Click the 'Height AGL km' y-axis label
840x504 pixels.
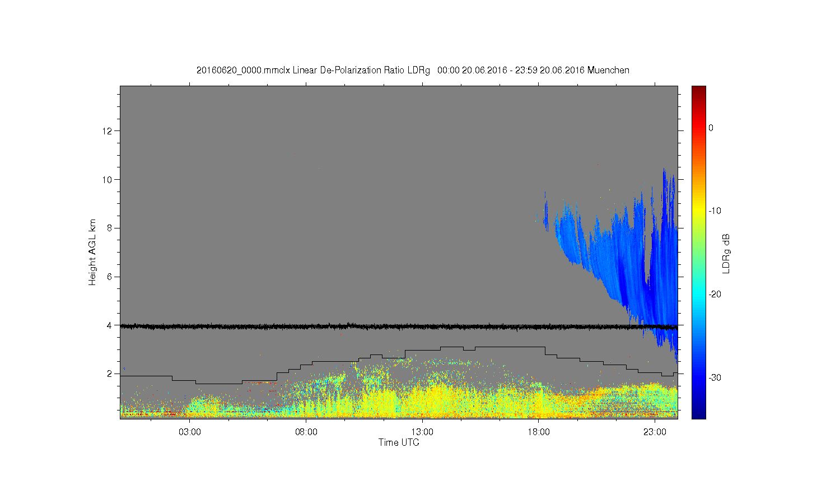pos(92,252)
